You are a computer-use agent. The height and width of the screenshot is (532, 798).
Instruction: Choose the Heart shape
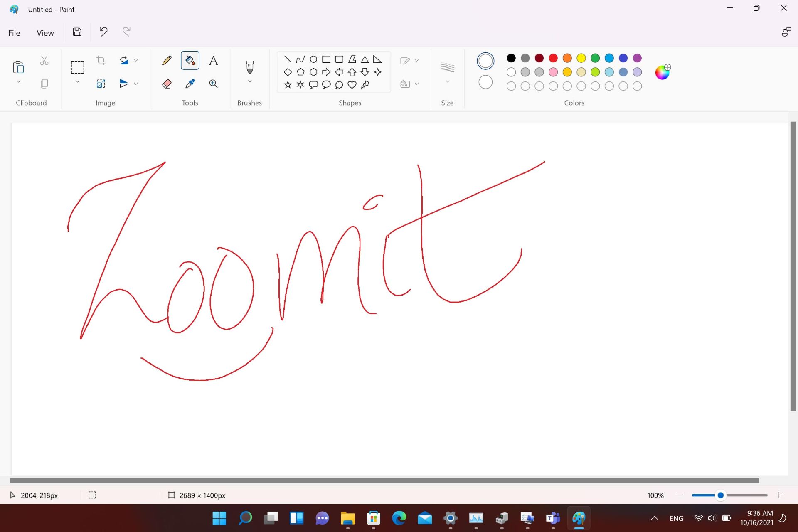[x=352, y=85]
